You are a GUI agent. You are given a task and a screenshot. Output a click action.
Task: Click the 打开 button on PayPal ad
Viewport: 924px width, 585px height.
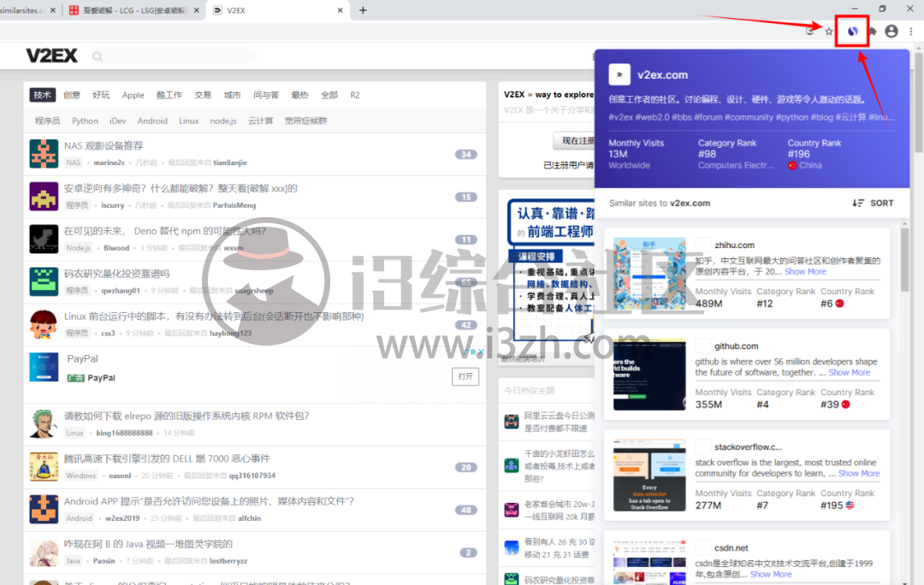tap(465, 376)
